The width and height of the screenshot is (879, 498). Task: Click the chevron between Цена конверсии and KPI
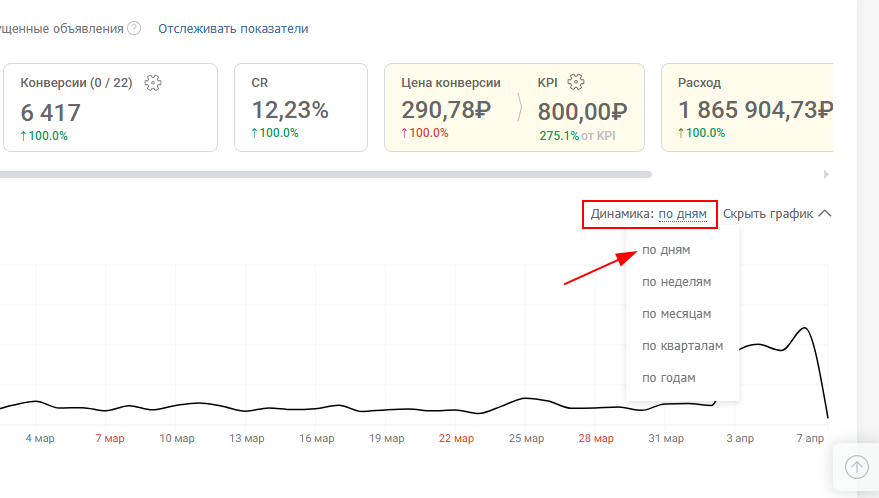click(x=519, y=108)
